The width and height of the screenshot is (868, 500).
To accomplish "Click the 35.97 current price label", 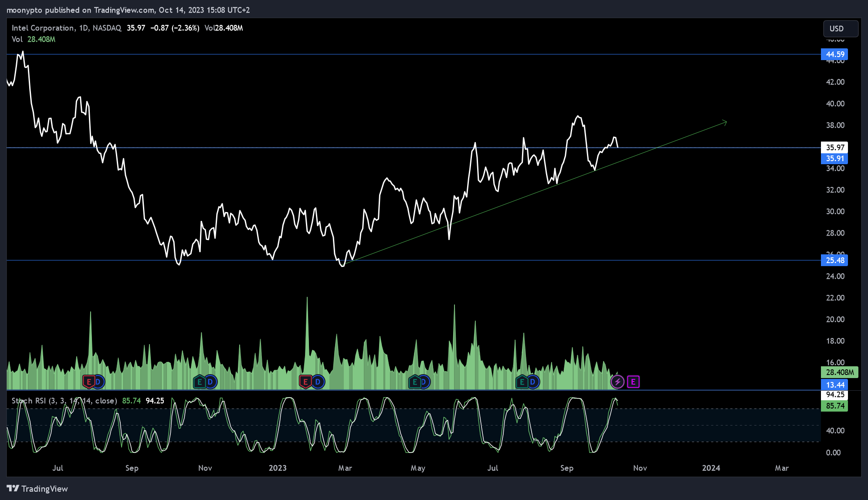I will 834,148.
